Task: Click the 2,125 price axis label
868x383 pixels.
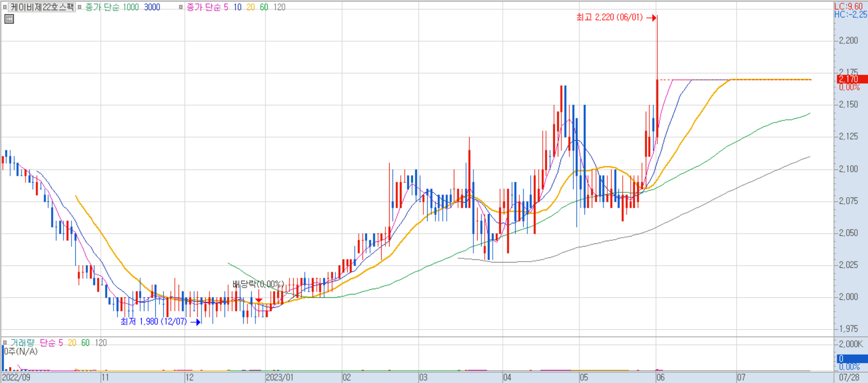Action: (x=848, y=136)
